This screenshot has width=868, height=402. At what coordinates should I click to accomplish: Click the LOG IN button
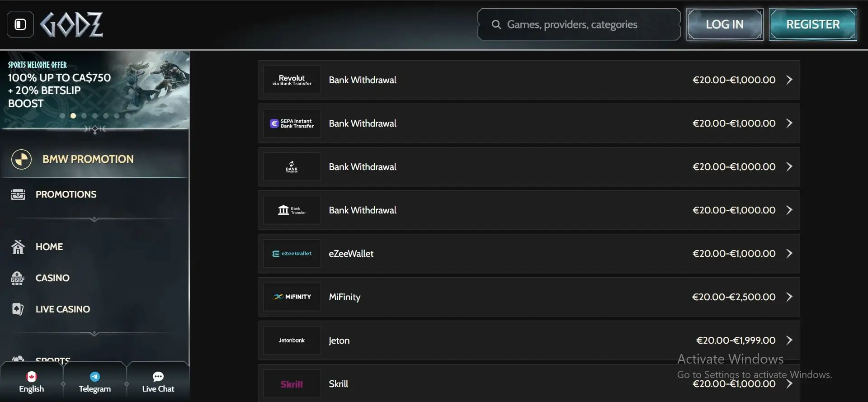coord(725,24)
